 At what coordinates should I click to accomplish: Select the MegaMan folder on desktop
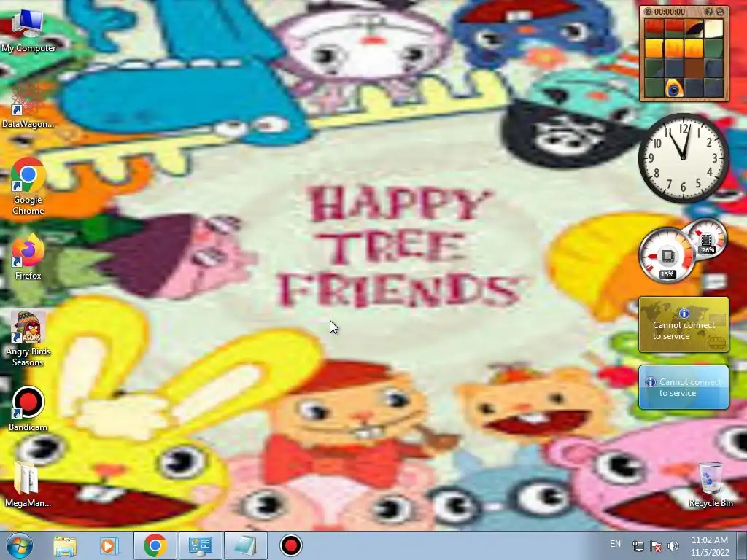(x=28, y=483)
